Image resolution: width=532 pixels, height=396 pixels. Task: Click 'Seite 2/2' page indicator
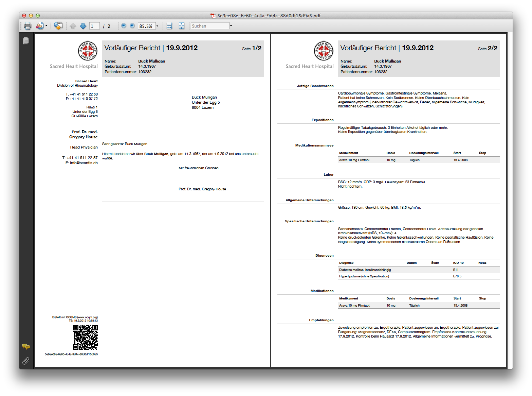click(x=488, y=48)
